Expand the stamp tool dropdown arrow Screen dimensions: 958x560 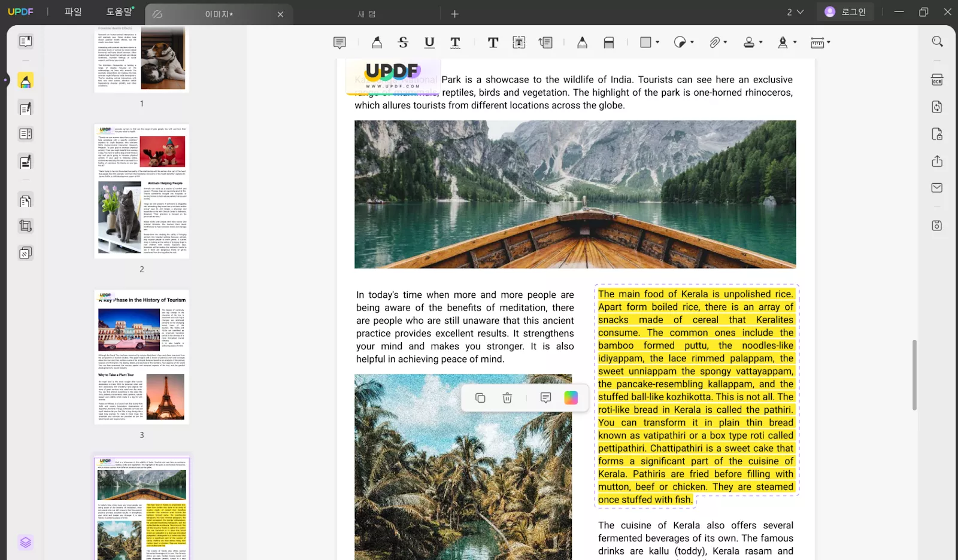point(761,42)
